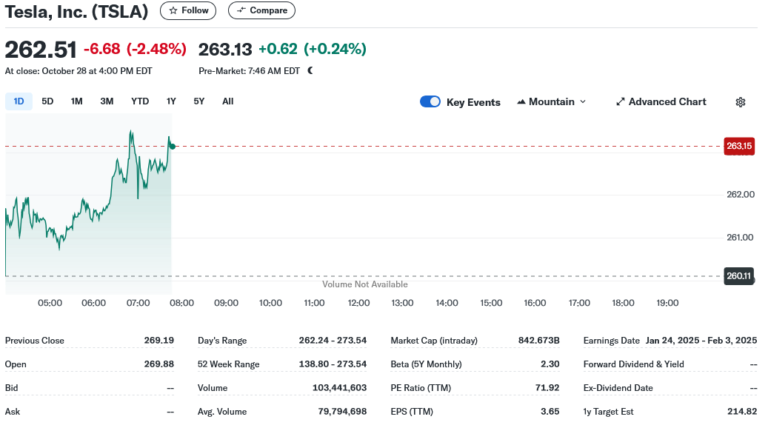
Task: Click Forward Dividend & Yield label
Action: pyautogui.click(x=633, y=364)
